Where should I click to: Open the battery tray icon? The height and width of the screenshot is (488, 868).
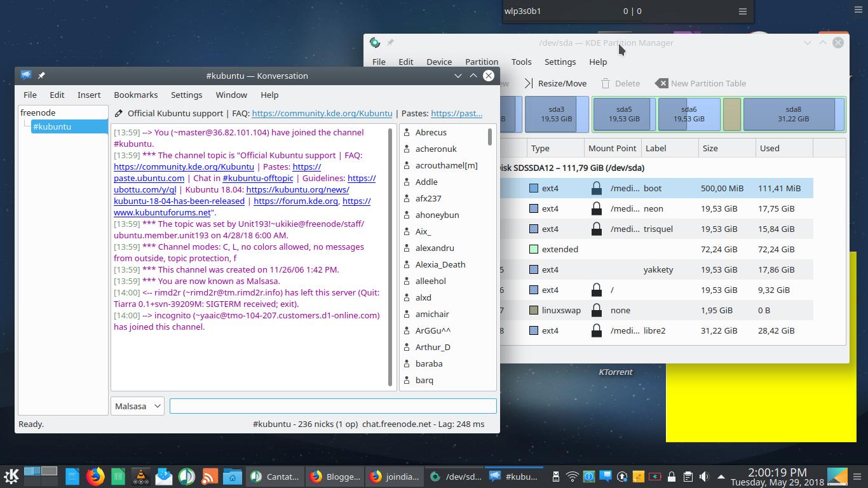[x=654, y=477]
